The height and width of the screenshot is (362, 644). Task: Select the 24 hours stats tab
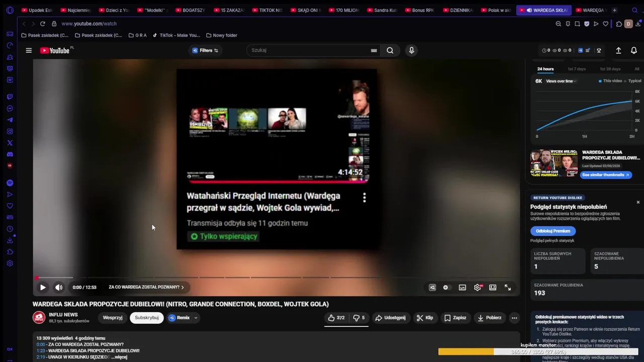545,69
